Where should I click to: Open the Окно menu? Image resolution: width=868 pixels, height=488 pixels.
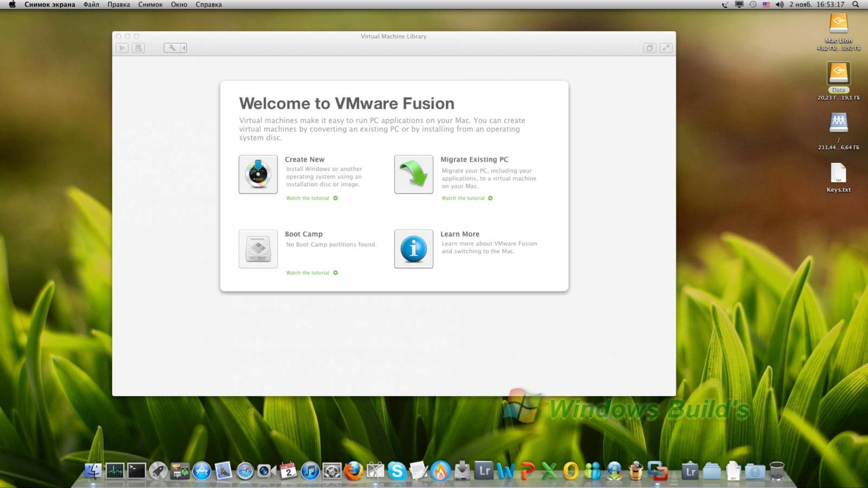pos(179,4)
